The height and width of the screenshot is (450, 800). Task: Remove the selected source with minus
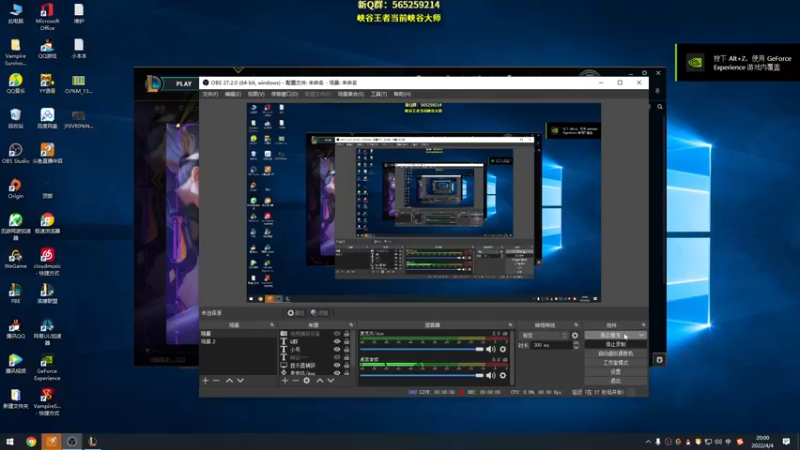[x=295, y=380]
